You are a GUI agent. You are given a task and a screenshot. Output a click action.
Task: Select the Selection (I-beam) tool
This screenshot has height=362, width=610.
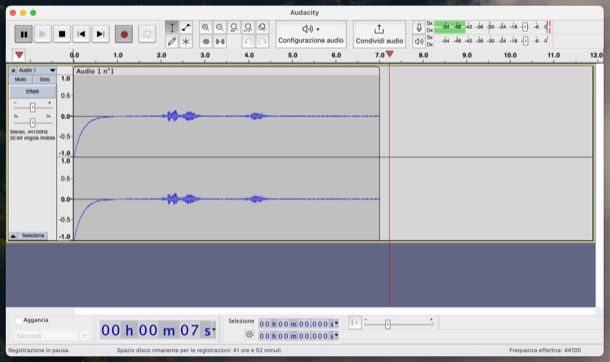pyautogui.click(x=172, y=28)
